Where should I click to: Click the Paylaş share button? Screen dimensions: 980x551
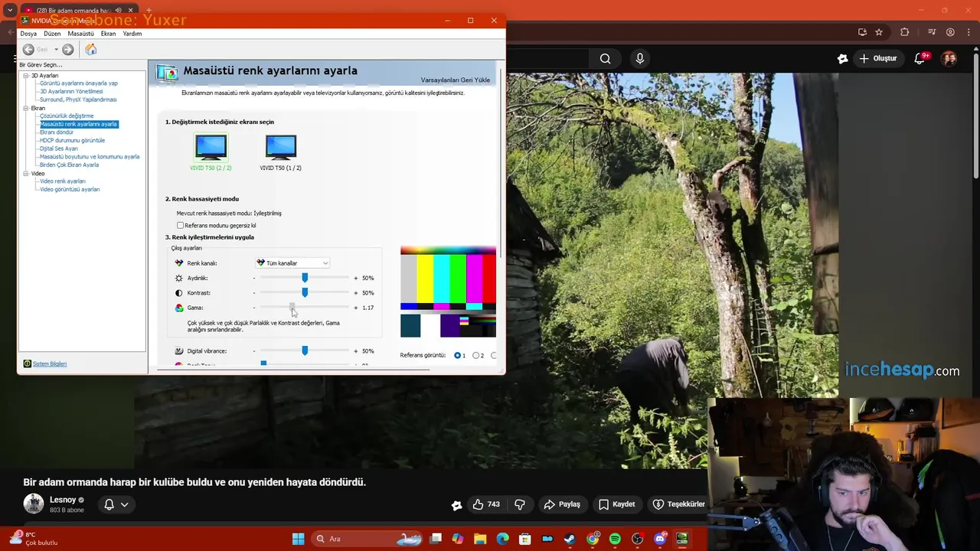click(x=562, y=504)
